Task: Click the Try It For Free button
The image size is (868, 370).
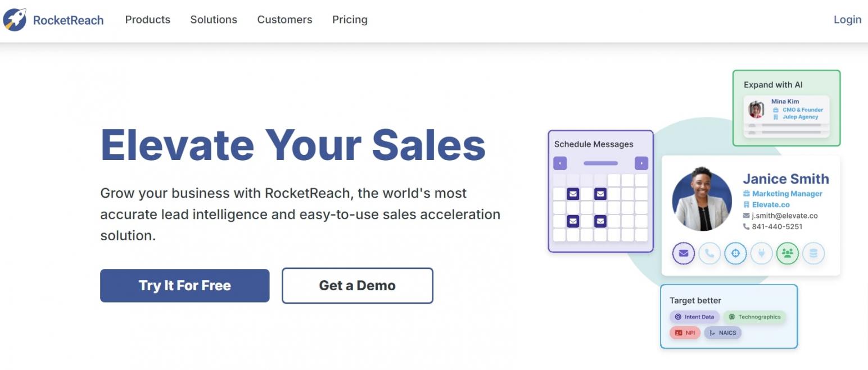Action: point(184,286)
